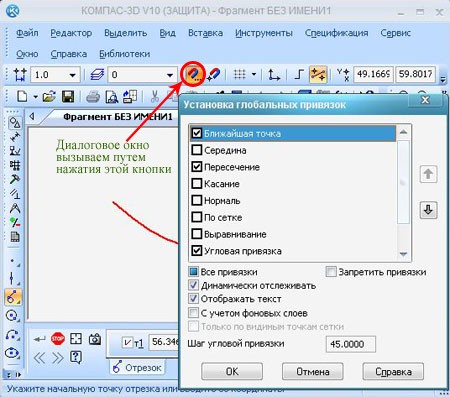Click the local snap magnet with sparkle icon

point(213,74)
